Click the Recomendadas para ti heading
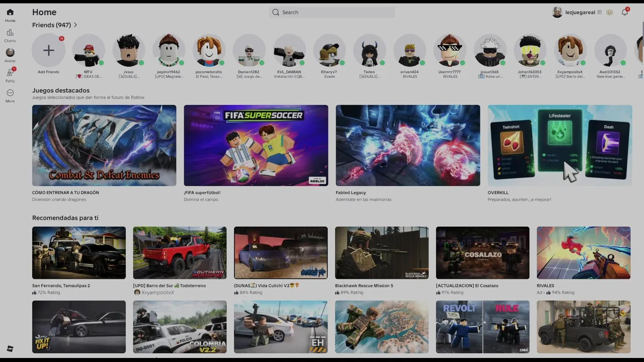 pos(65,218)
